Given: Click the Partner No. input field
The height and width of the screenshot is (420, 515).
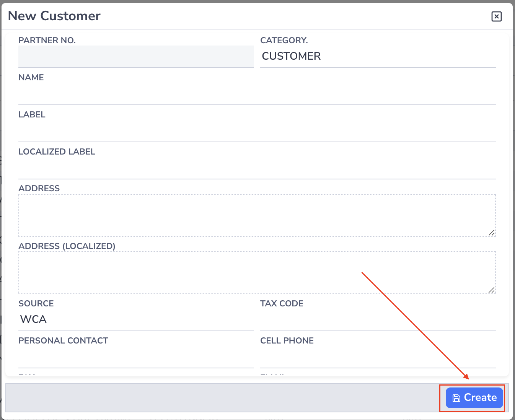Looking at the screenshot, I should point(136,57).
